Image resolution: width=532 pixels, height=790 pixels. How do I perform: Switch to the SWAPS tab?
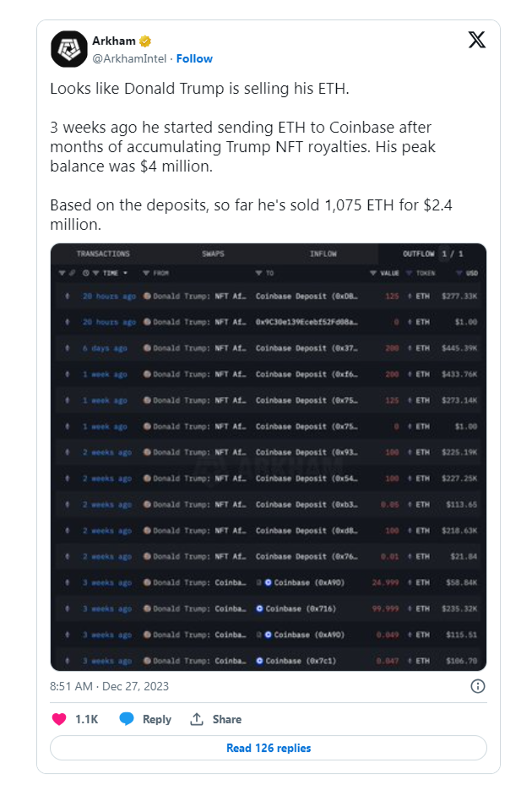coord(213,253)
